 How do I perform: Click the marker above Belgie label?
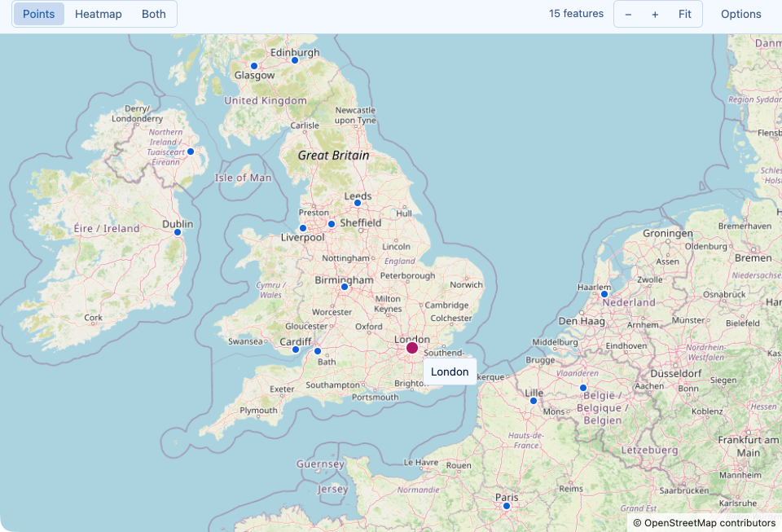583,388
